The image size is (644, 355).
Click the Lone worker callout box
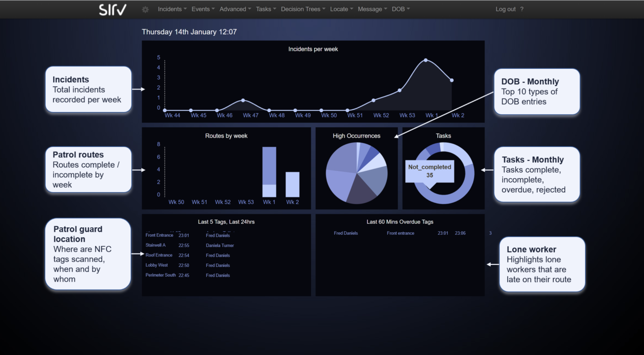pyautogui.click(x=542, y=264)
